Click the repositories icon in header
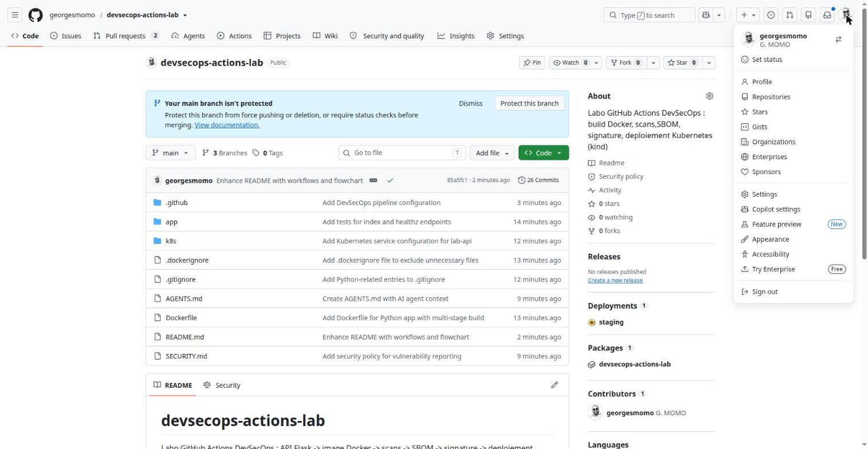The image size is (868, 449). [x=808, y=15]
